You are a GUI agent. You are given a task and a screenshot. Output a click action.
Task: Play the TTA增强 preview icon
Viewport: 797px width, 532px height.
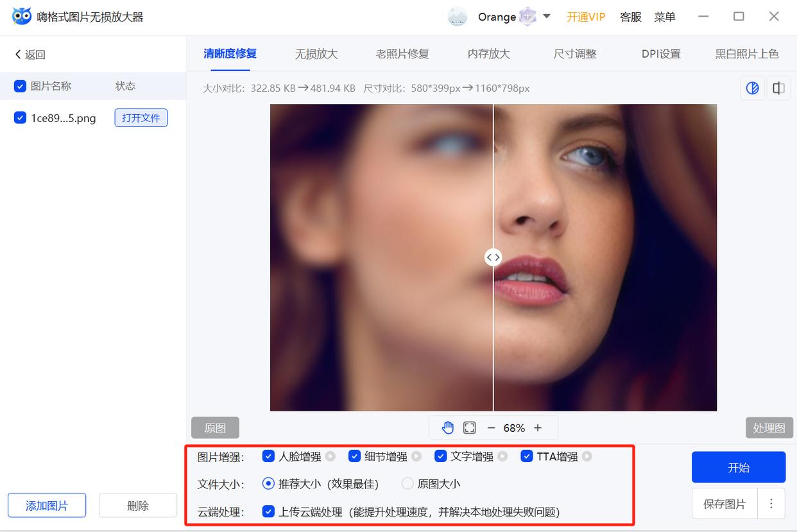pos(587,456)
